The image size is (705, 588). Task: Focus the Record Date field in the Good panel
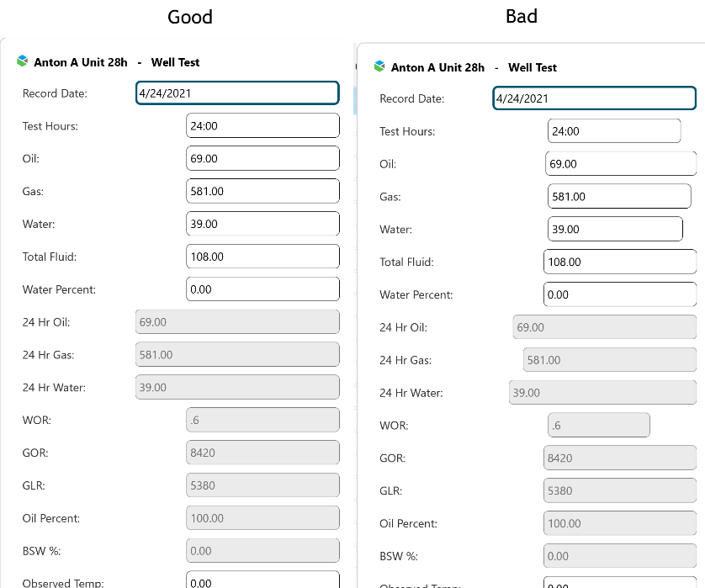click(x=237, y=93)
